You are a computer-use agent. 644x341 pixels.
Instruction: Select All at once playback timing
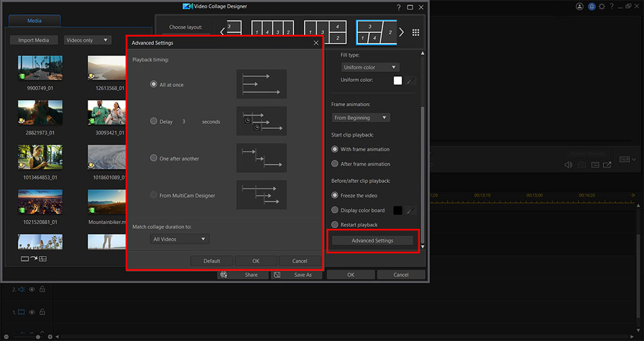coord(154,84)
